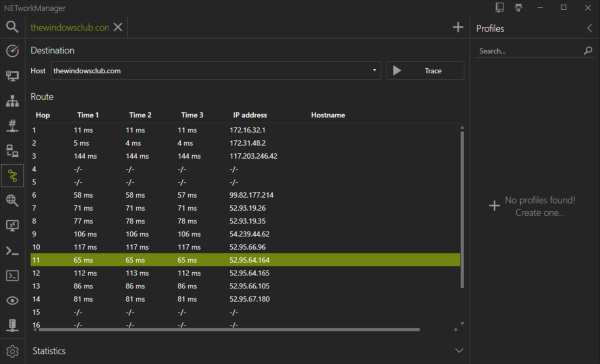Open the settings gear icon

pos(12,351)
